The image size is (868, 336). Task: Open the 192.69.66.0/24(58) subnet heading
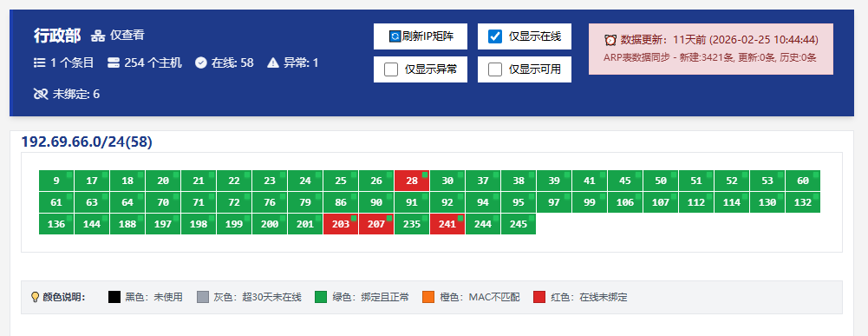pyautogui.click(x=87, y=142)
